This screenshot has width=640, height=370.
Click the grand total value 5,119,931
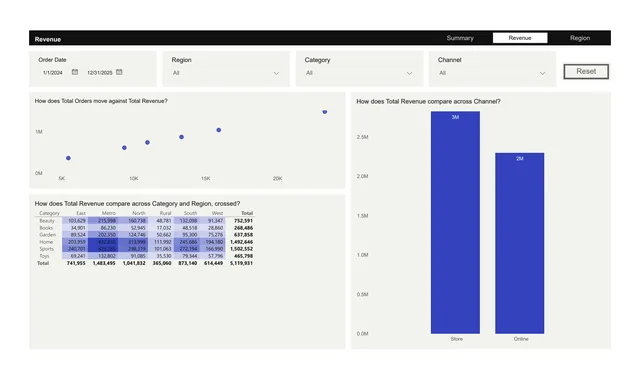click(241, 263)
